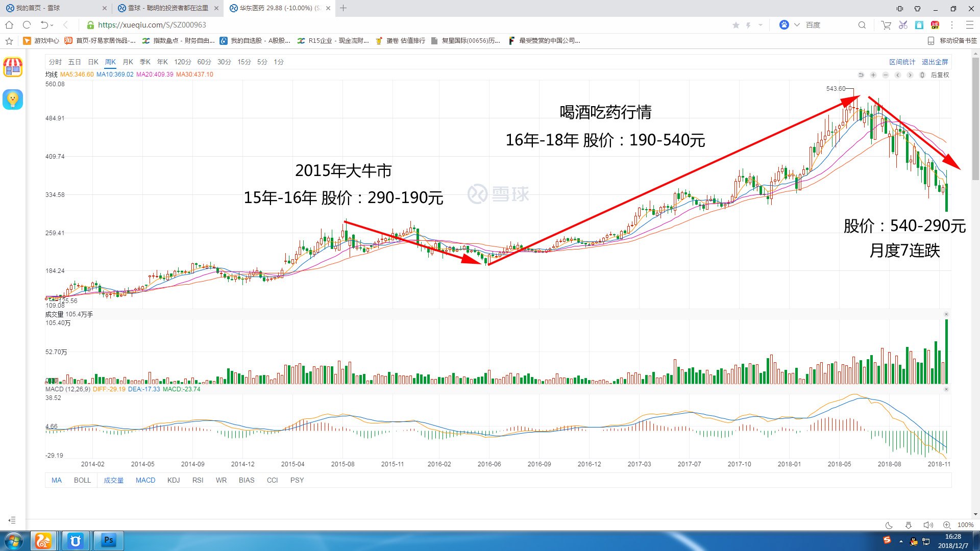Image resolution: width=980 pixels, height=551 pixels.
Task: Click the 退出全屏 exit fullscreen link
Action: [935, 62]
